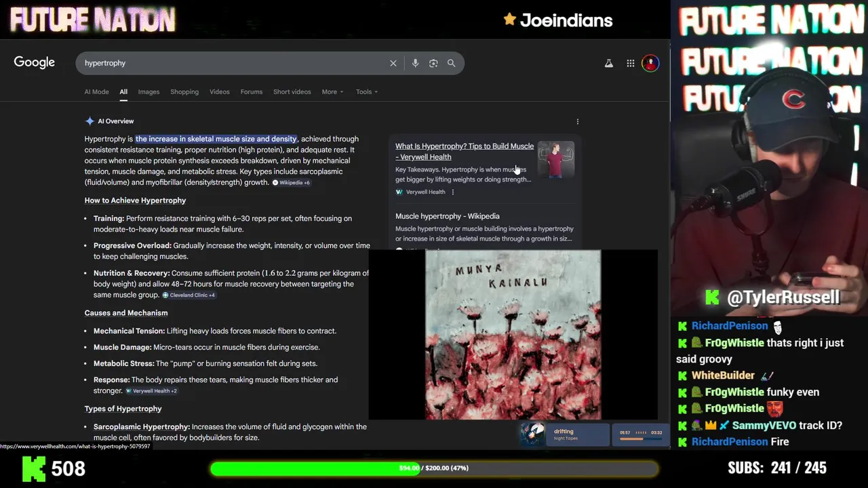Click SammyVEVO username in chat
868x488 pixels.
[x=764, y=426]
